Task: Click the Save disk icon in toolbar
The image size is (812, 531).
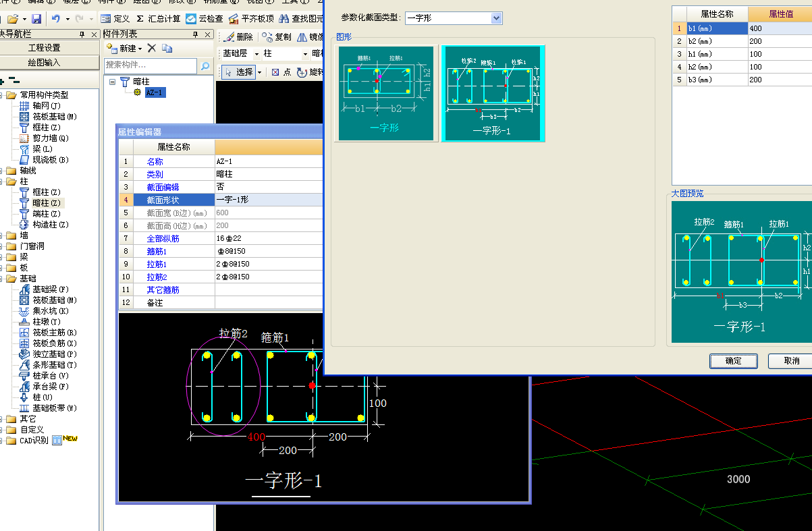Action: click(x=36, y=19)
